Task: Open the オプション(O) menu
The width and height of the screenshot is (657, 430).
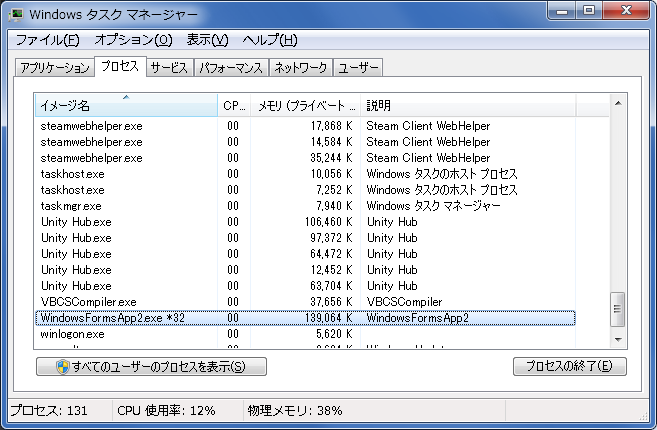Action: (x=133, y=40)
